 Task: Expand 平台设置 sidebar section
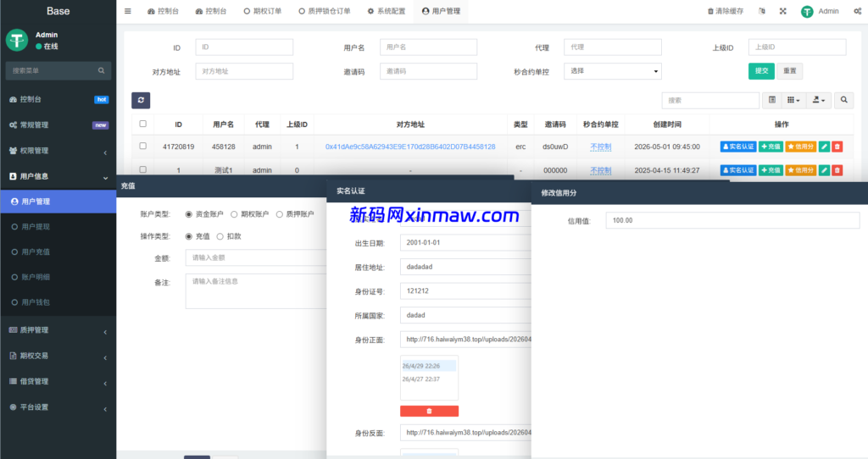coord(58,407)
